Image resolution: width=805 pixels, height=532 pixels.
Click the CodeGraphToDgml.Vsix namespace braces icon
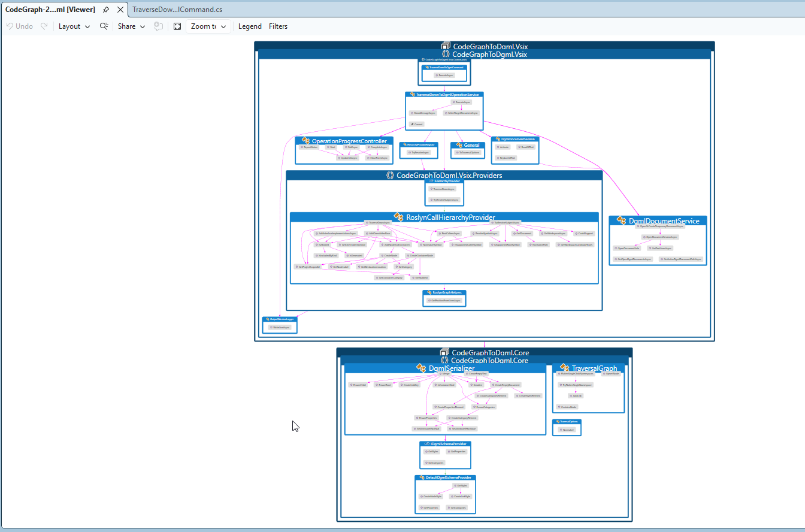pos(445,54)
